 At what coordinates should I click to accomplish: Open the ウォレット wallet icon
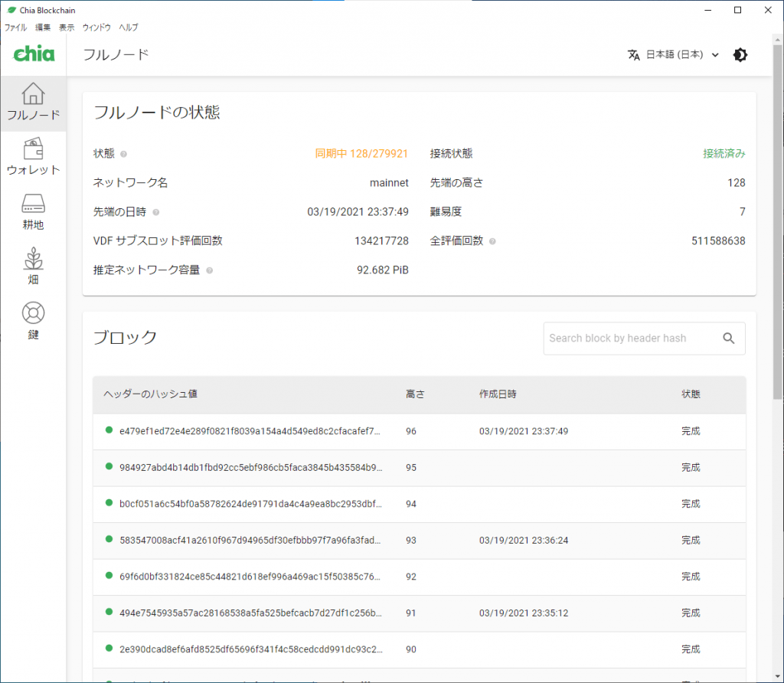33,149
